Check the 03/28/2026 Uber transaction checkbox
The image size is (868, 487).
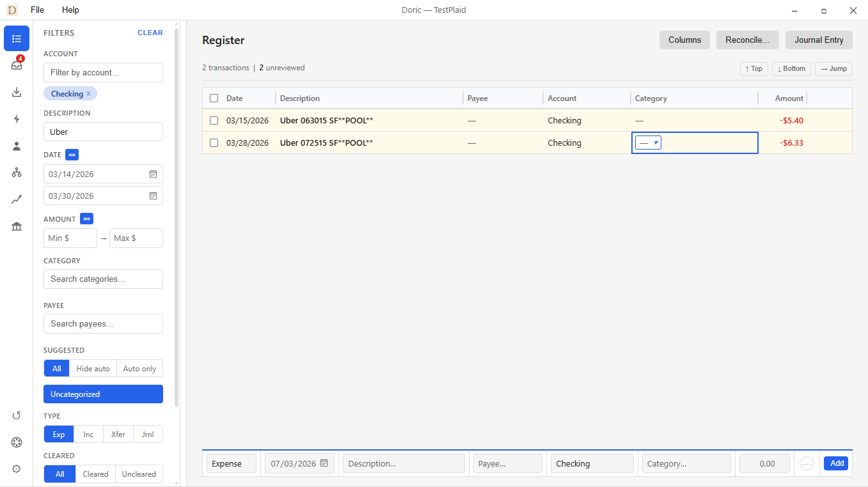[x=214, y=143]
